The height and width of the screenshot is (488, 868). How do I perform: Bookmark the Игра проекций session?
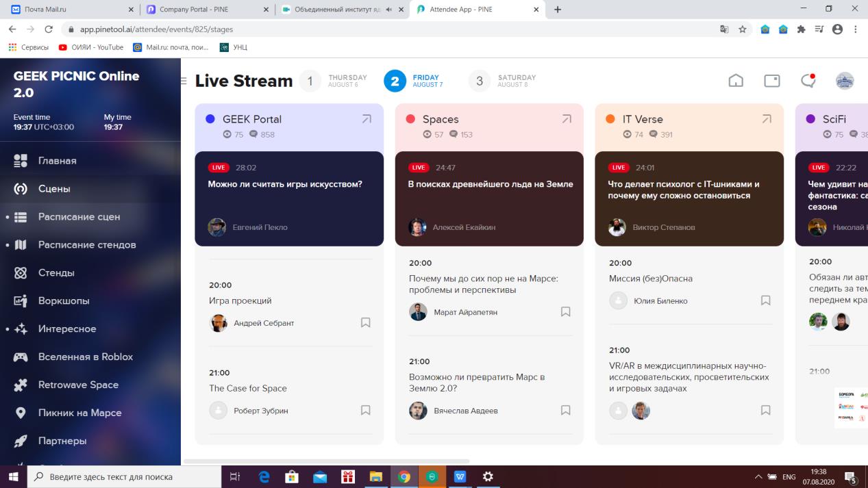pos(366,322)
